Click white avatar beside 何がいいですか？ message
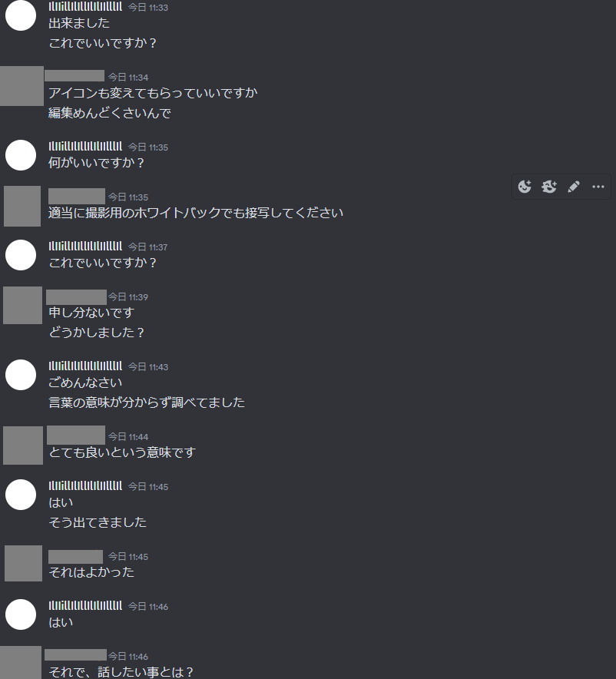 20,155
